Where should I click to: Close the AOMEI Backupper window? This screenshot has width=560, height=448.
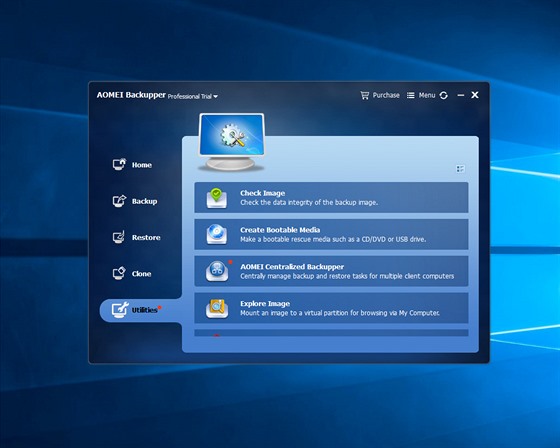pos(475,95)
